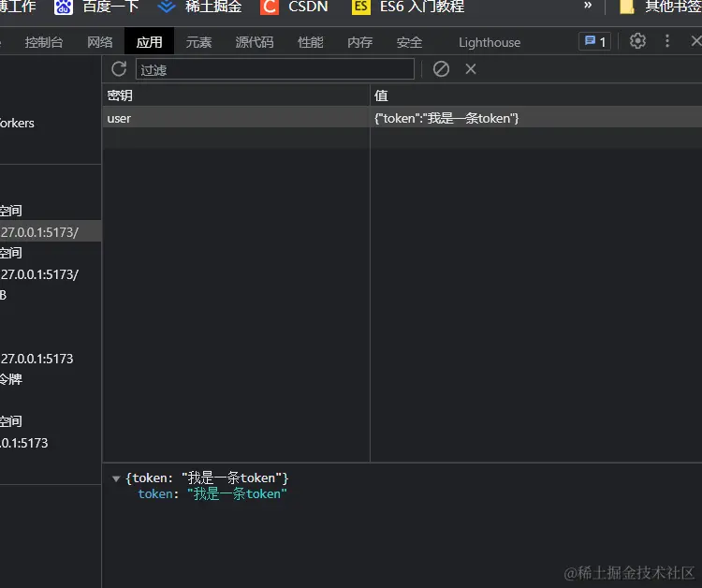Switch to the 性能 tab

pyautogui.click(x=310, y=42)
